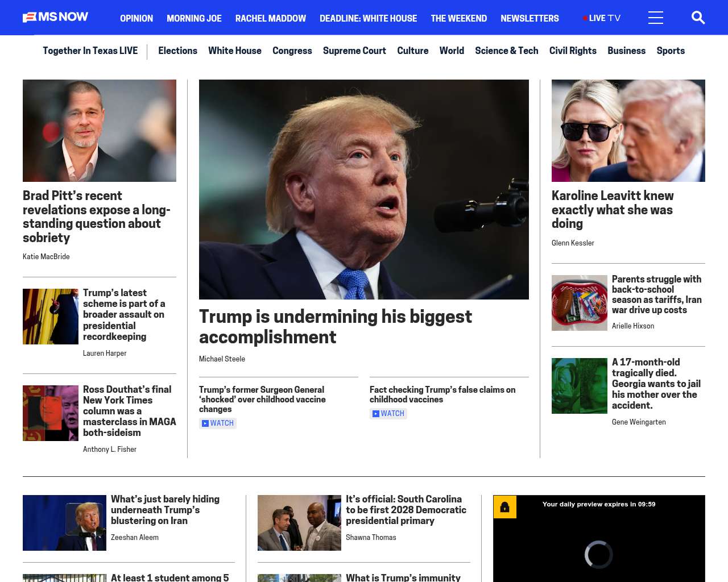The height and width of the screenshot is (582, 728).
Task: Open Karoline Leavitt article photo
Action: coord(628,131)
